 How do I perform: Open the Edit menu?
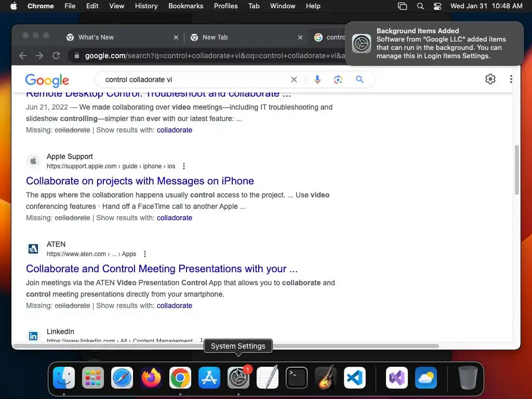92,6
